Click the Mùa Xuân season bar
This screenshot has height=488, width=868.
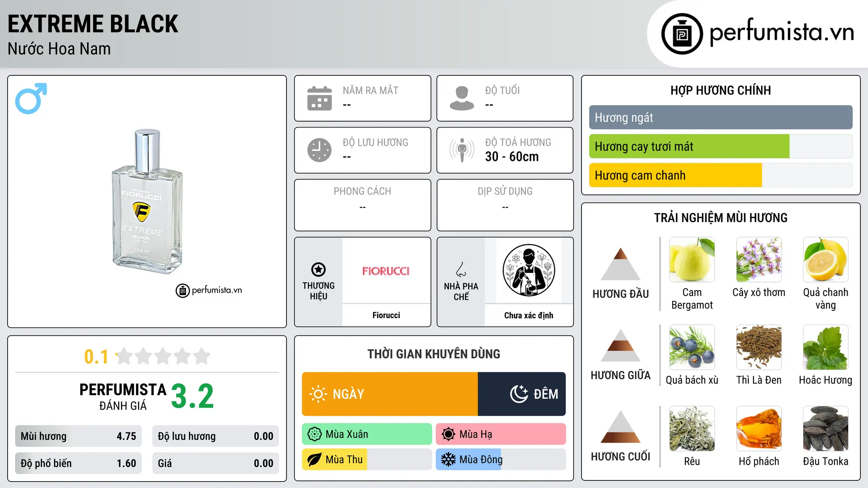367,434
